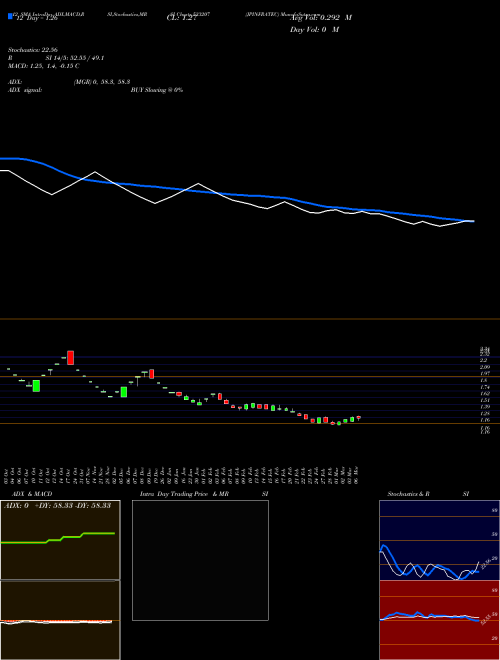Click the 1.74 price axis label

click(x=485, y=387)
